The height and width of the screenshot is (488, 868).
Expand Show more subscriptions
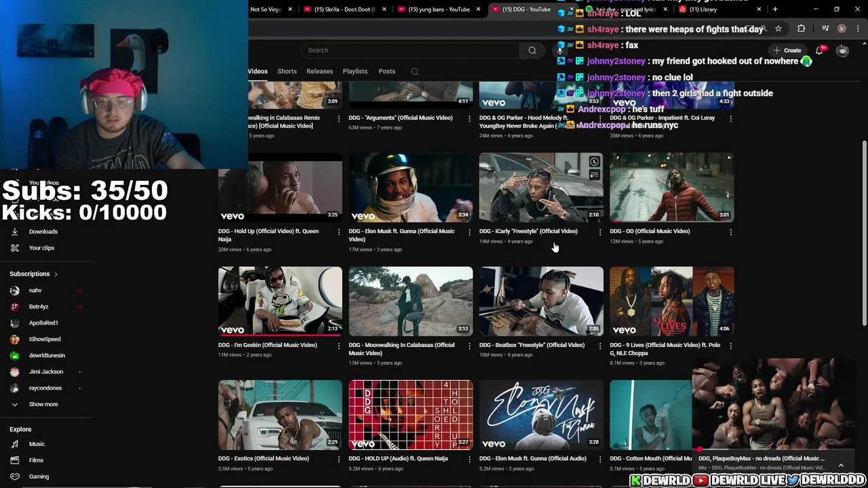[x=43, y=404]
